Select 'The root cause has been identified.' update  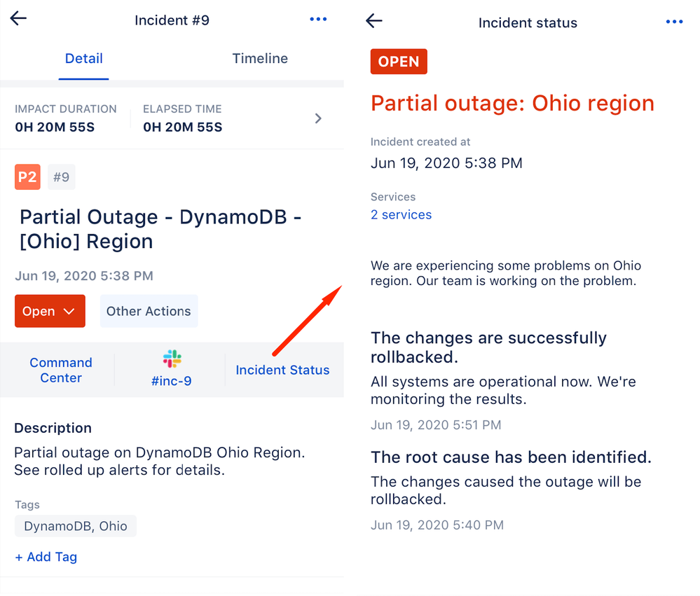(511, 457)
